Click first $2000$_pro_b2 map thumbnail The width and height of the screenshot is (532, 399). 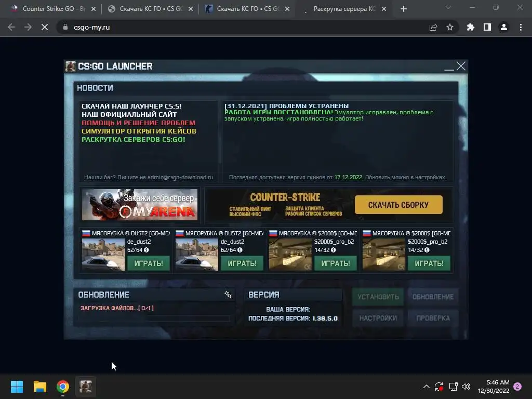(290, 255)
